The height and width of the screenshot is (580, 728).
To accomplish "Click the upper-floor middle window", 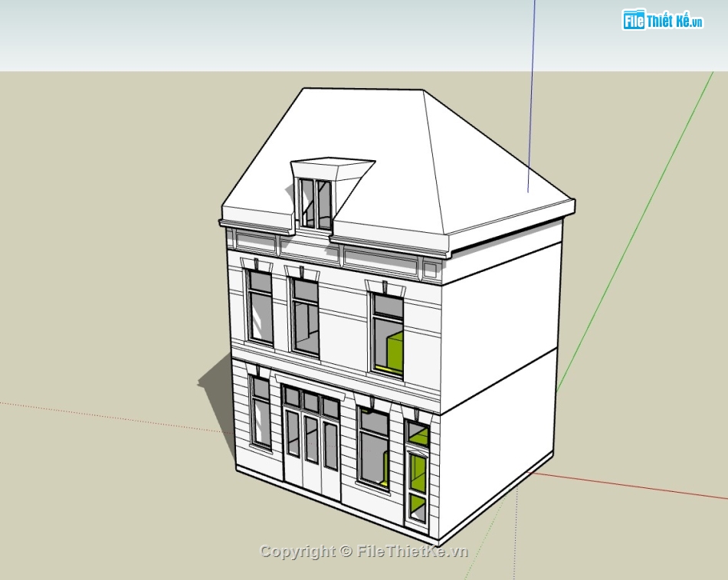I will (305, 316).
